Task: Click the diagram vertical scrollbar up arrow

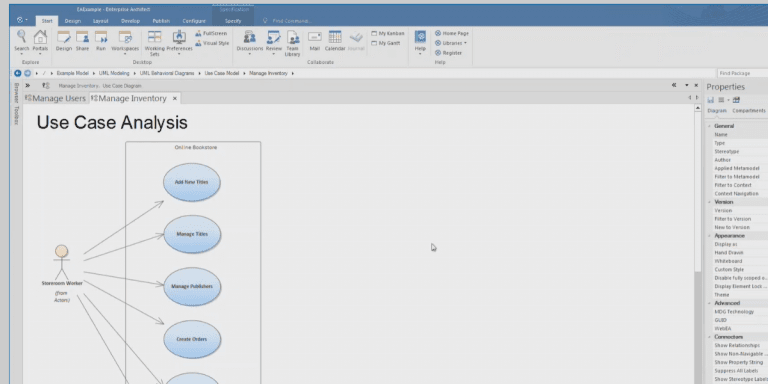Action: pyautogui.click(x=698, y=108)
